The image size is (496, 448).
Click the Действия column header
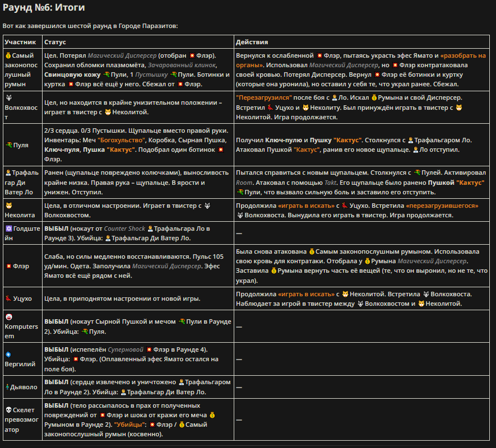click(252, 42)
